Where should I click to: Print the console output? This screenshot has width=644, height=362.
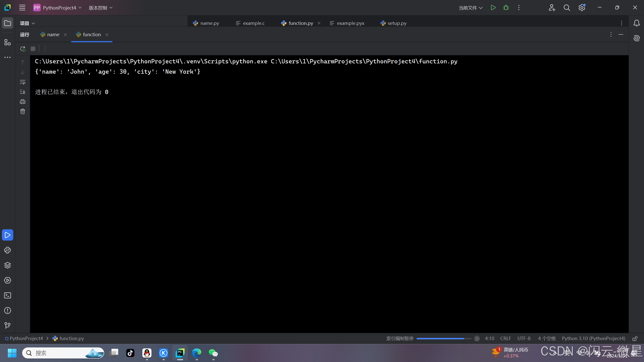pos(23,102)
